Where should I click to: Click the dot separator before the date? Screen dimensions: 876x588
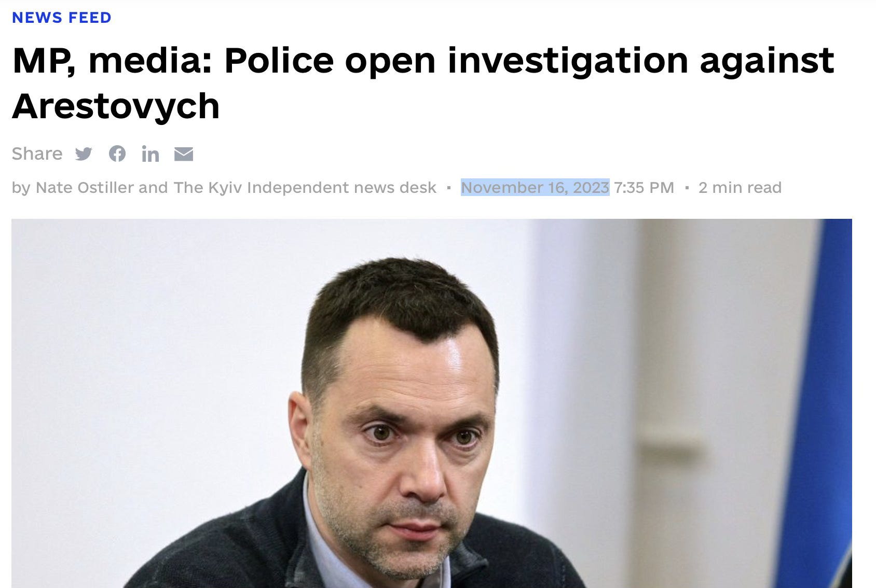click(x=449, y=188)
